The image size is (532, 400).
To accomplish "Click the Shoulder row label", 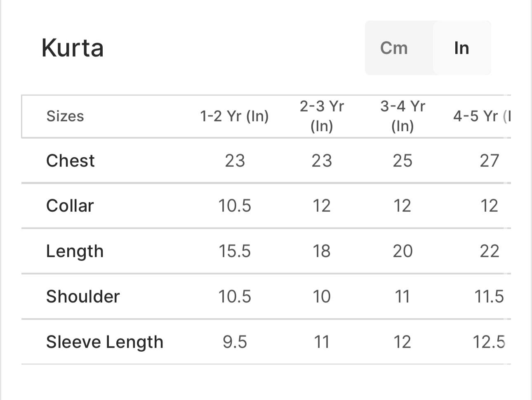I will pos(83,296).
